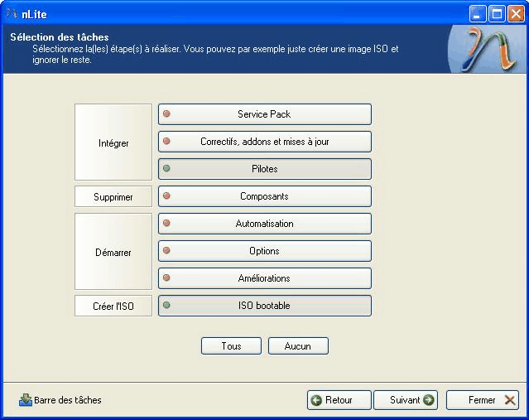This screenshot has height=420, width=529.
Task: Click the nLite title bar icon
Action: [x=12, y=13]
